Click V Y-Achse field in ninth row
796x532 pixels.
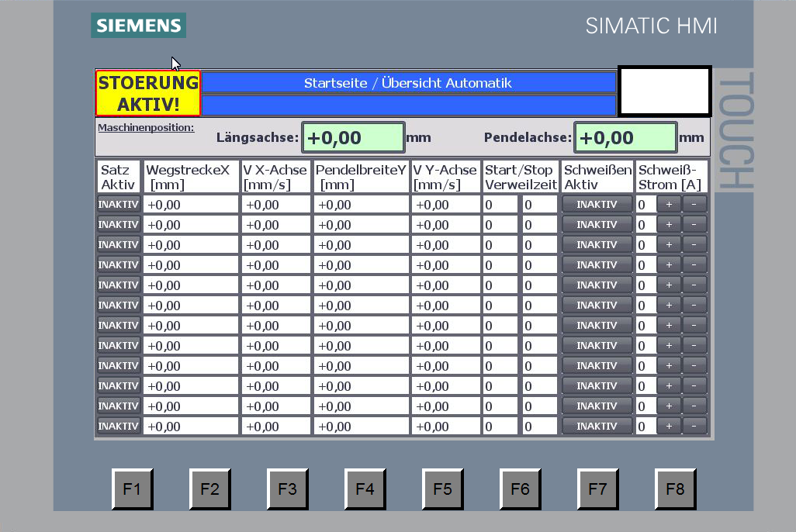pos(446,365)
